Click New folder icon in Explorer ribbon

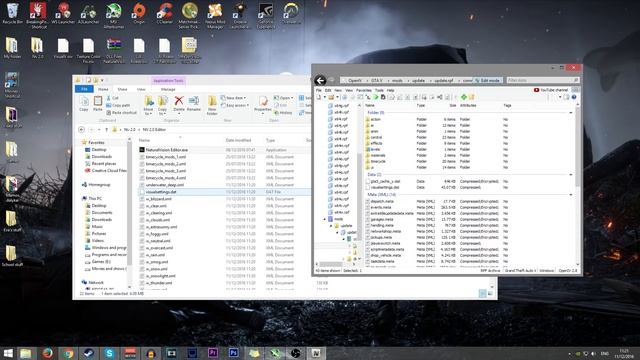point(212,106)
